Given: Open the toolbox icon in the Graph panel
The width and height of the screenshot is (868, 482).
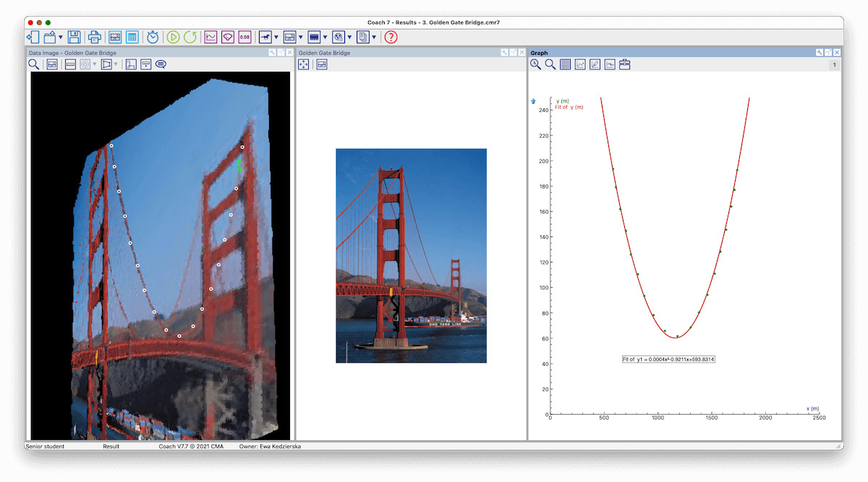Looking at the screenshot, I should click(624, 64).
